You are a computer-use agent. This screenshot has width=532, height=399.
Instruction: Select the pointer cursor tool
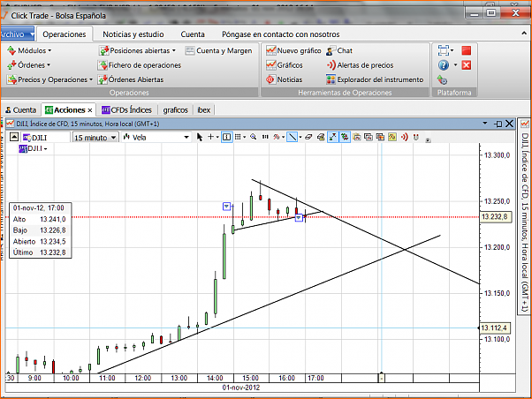click(x=200, y=137)
